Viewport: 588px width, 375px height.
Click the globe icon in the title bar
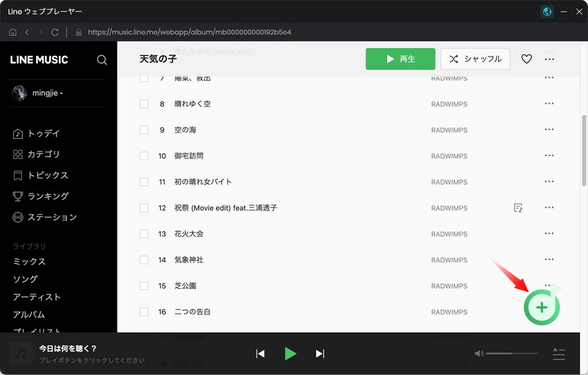tap(547, 12)
